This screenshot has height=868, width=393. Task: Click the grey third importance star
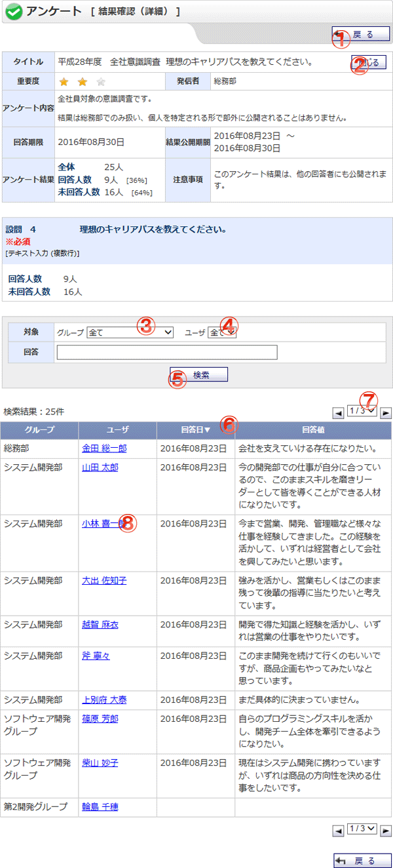point(100,82)
